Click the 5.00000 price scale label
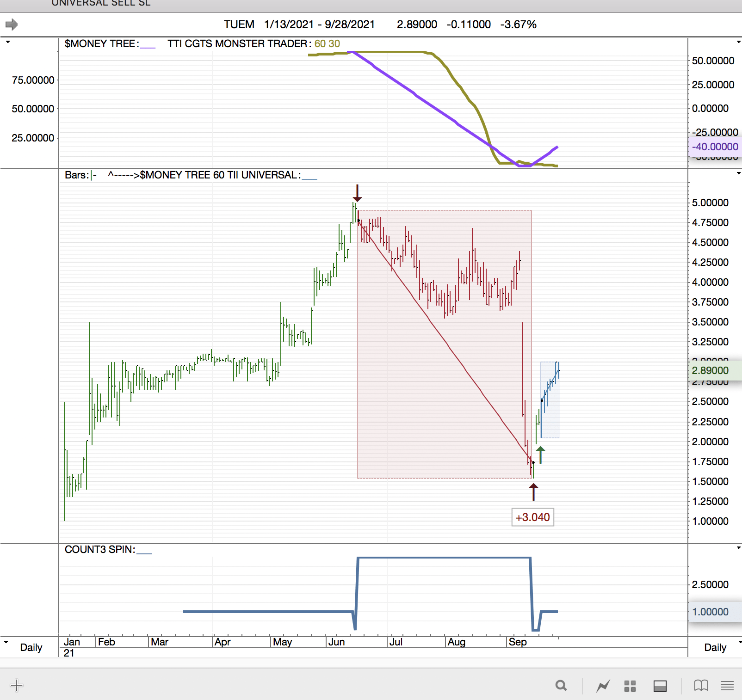Viewport: 742px width, 700px height. coord(710,203)
